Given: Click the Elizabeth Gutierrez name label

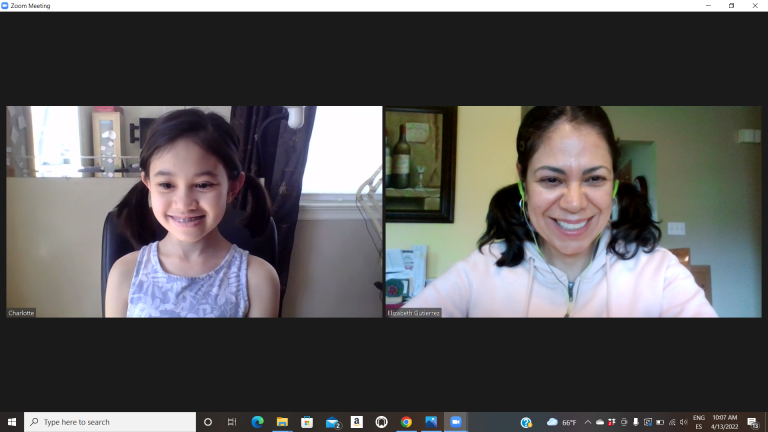Looking at the screenshot, I should point(413,313).
